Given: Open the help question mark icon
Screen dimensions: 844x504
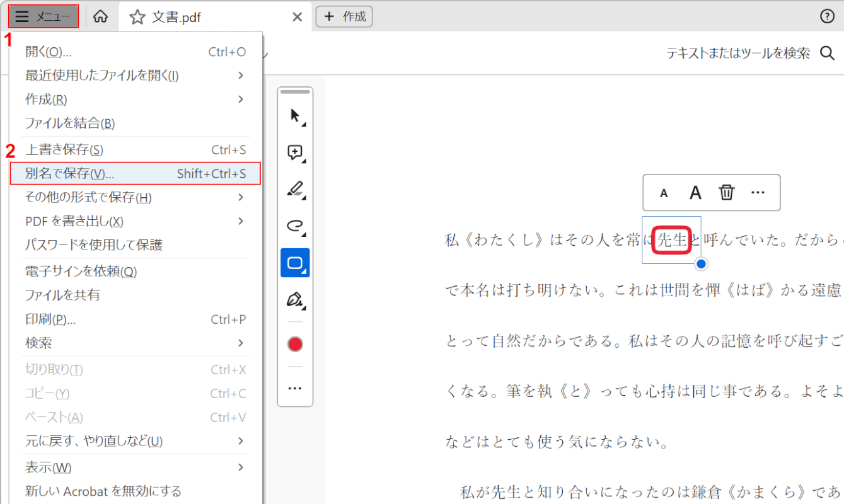Looking at the screenshot, I should [828, 17].
